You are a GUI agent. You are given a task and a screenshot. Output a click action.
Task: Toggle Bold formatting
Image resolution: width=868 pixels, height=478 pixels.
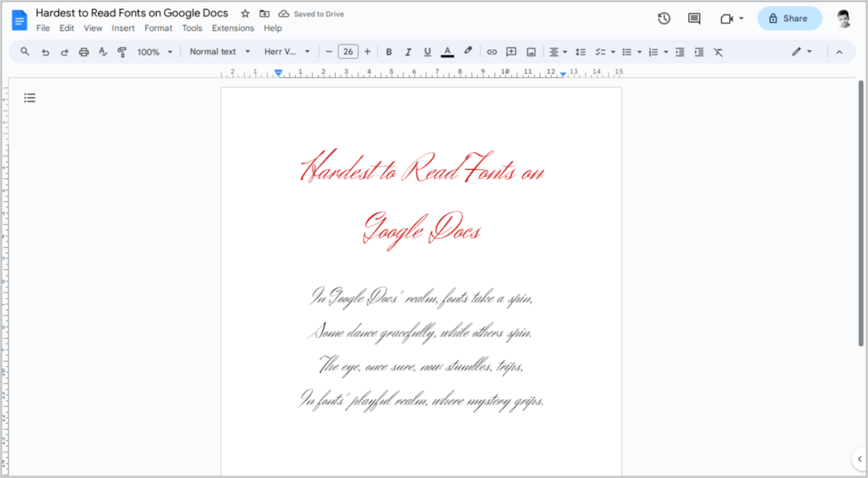[x=388, y=52]
